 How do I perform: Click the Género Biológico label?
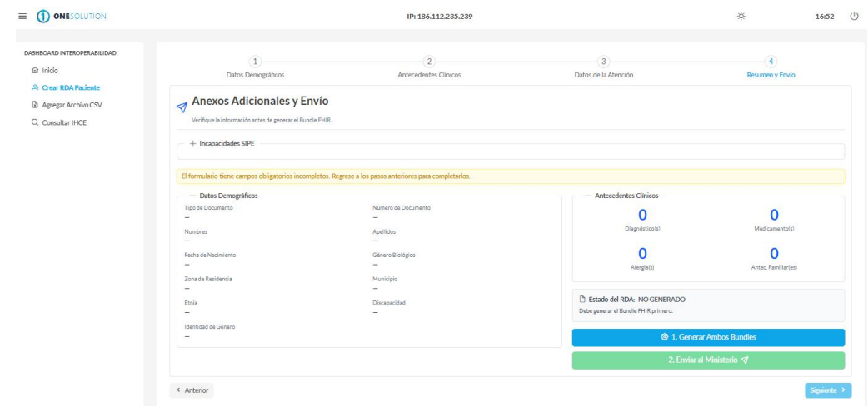click(394, 255)
